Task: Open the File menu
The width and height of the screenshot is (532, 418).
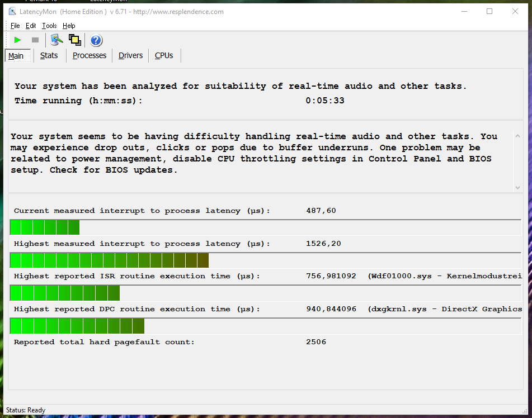Action: coord(15,26)
